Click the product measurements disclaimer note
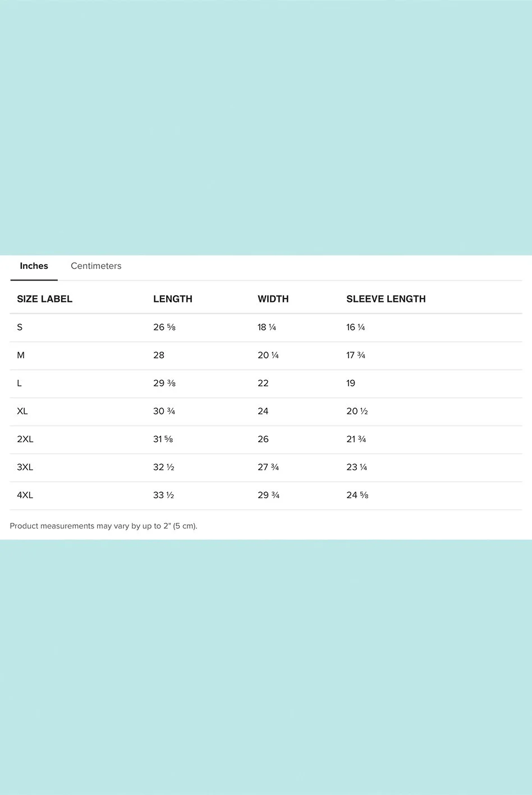The height and width of the screenshot is (795, 532). pos(104,526)
